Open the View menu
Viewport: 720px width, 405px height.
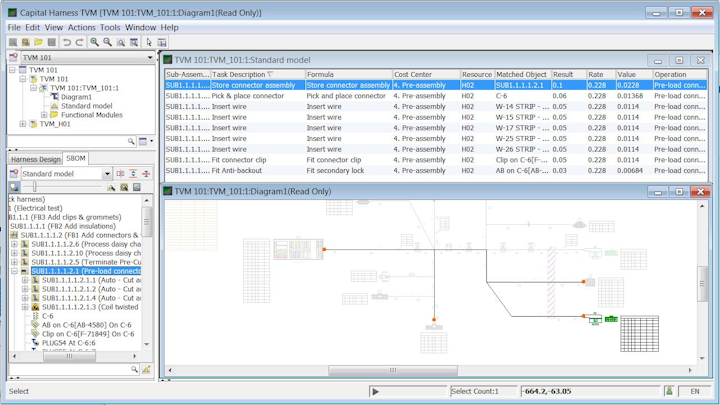coord(54,28)
